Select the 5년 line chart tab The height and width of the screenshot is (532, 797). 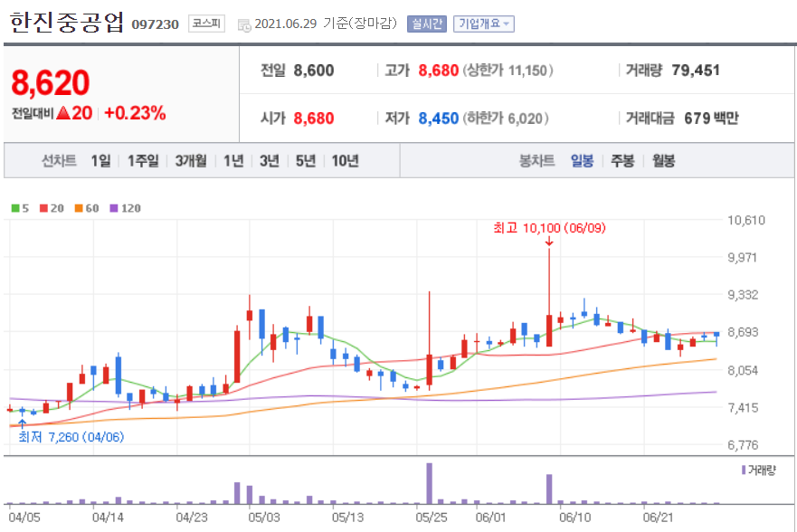[306, 161]
